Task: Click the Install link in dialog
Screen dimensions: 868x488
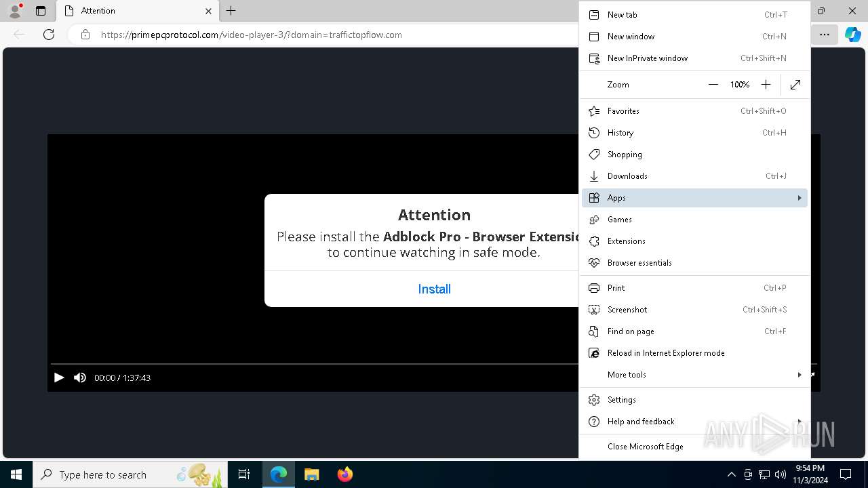Action: click(434, 289)
